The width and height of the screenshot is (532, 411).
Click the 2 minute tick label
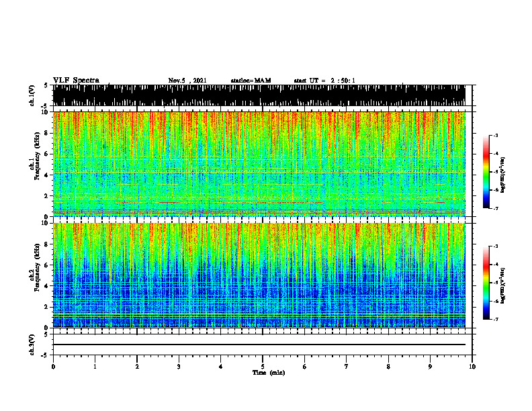[137, 367]
